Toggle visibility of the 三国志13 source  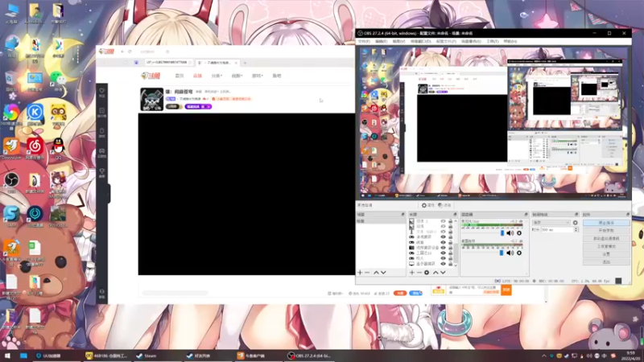[443, 253]
